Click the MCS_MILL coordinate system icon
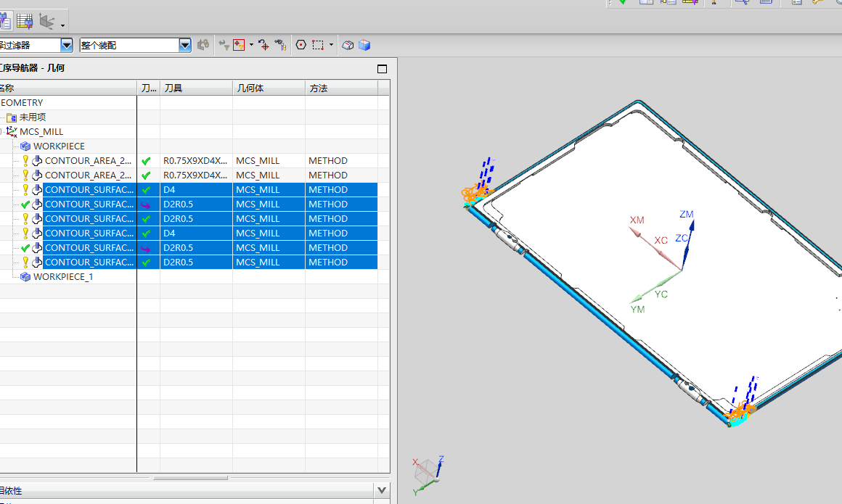Viewport: 842px width, 504px height. (x=12, y=131)
